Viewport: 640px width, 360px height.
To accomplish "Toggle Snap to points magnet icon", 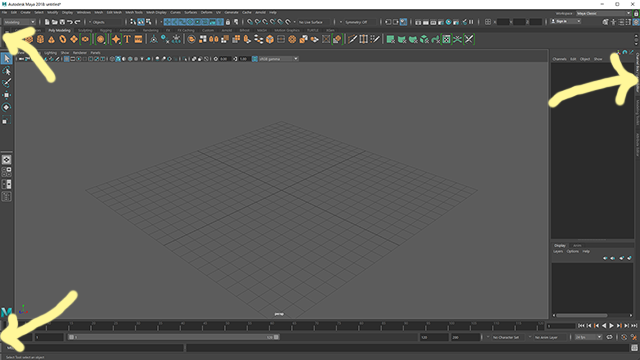I will (265, 22).
